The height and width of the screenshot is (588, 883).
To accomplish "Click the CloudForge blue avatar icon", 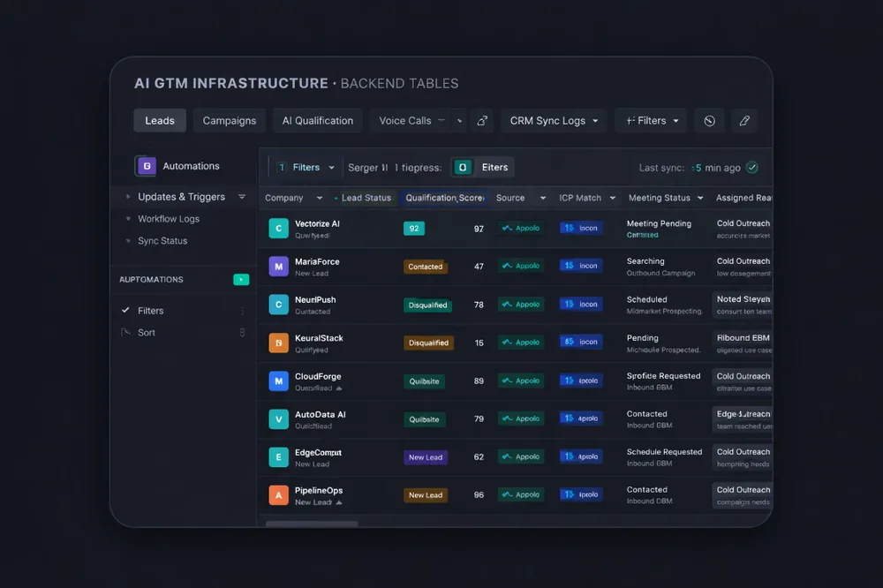I will (278, 381).
